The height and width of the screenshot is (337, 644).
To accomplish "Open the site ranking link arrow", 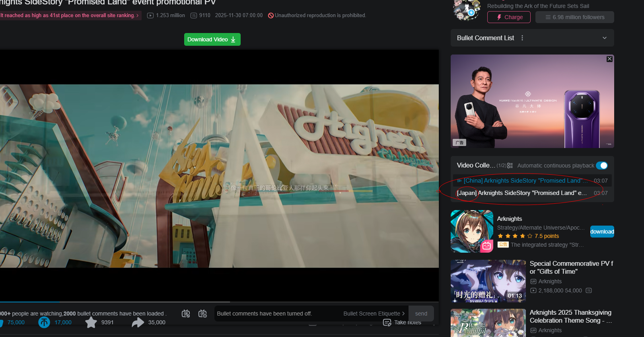I will pyautogui.click(x=138, y=16).
